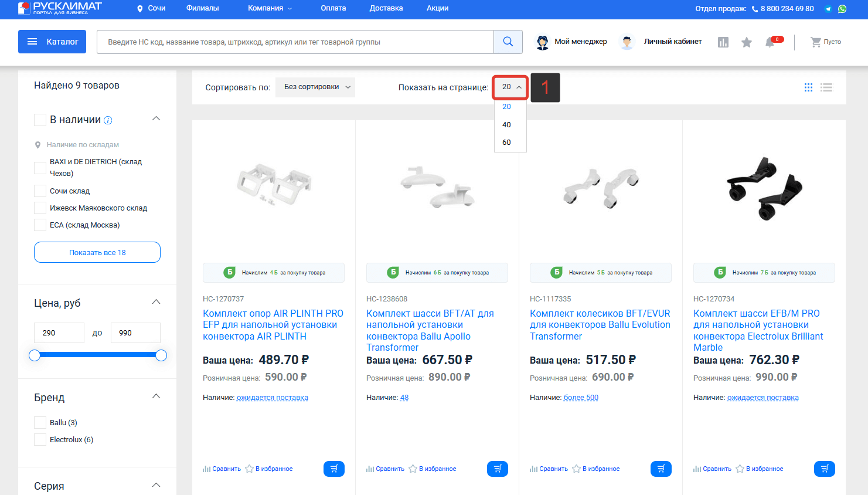Switch to list view layout

826,87
